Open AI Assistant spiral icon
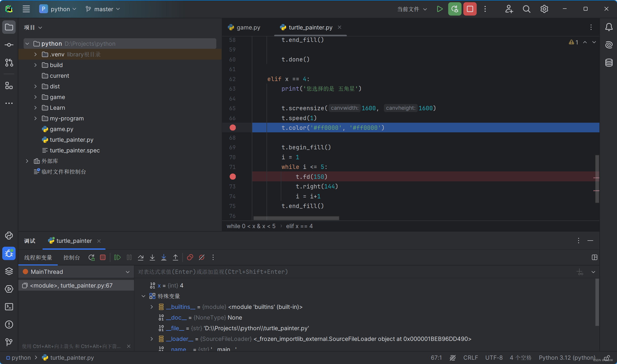The height and width of the screenshot is (364, 617). pos(609,45)
